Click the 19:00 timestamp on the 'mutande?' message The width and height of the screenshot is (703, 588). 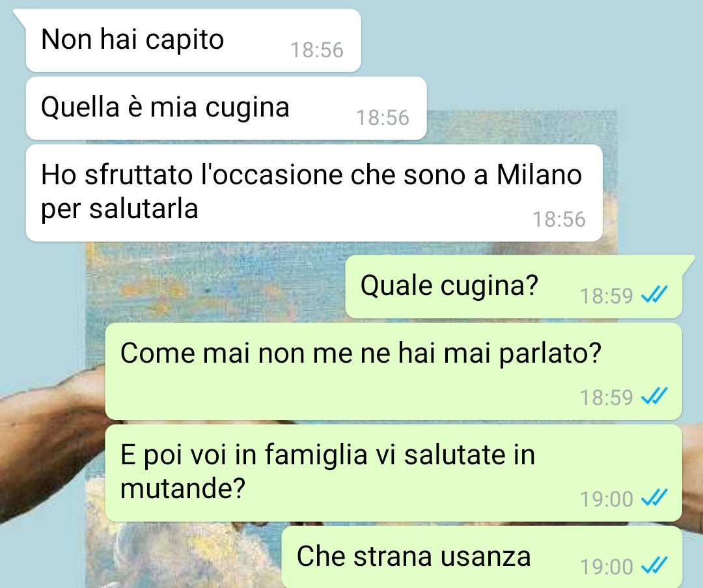coord(606,499)
